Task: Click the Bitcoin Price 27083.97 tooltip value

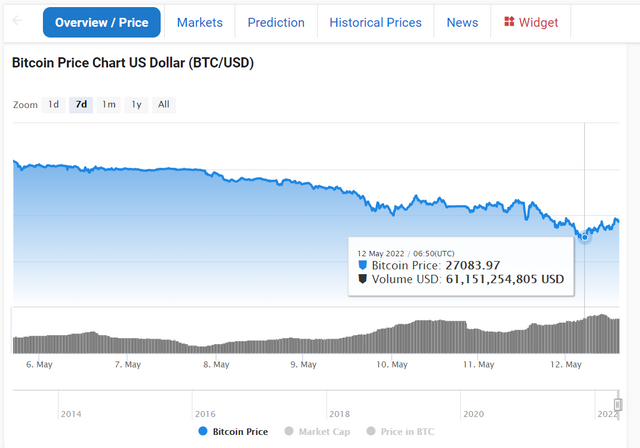Action: pos(473,266)
